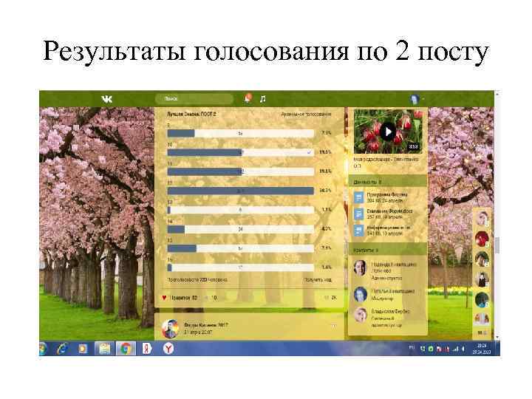Image resolution: width=532 pixels, height=399 pixels.
Task: Select the poll bar showing 19.5%
Action: (241, 171)
